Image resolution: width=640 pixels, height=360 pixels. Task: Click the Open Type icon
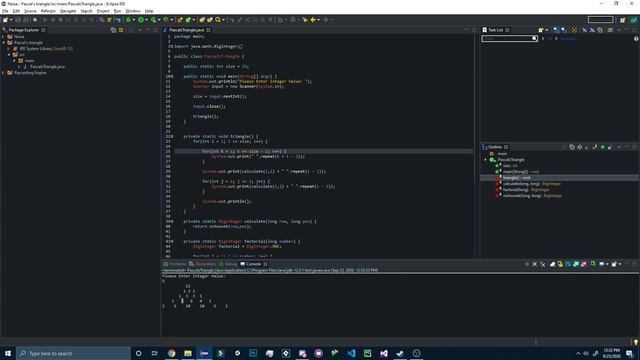tap(202, 20)
